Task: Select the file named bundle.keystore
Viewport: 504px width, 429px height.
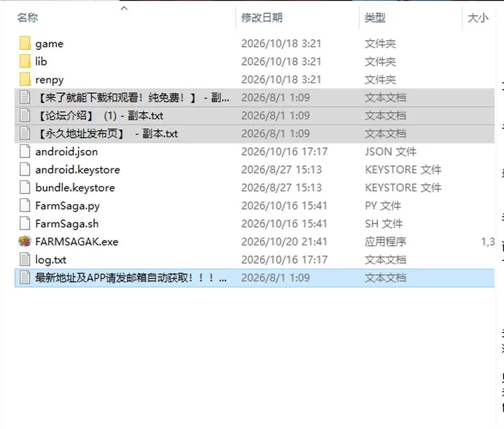Action: pyautogui.click(x=75, y=188)
